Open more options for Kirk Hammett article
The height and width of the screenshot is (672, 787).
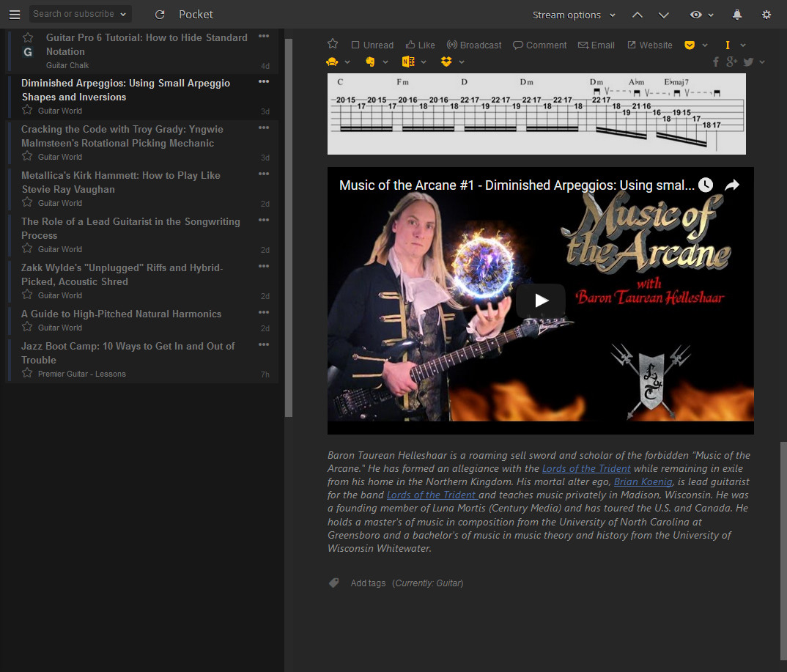pyautogui.click(x=264, y=174)
